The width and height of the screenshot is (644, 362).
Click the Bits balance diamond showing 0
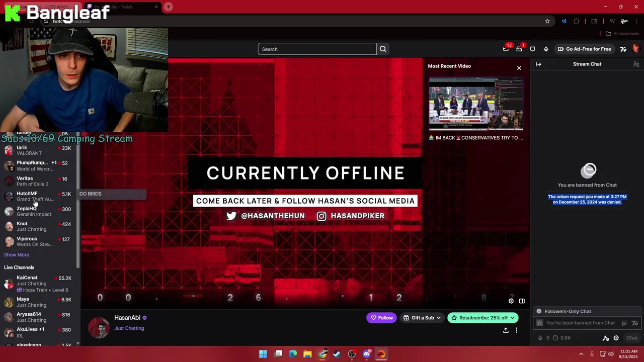(x=544, y=338)
